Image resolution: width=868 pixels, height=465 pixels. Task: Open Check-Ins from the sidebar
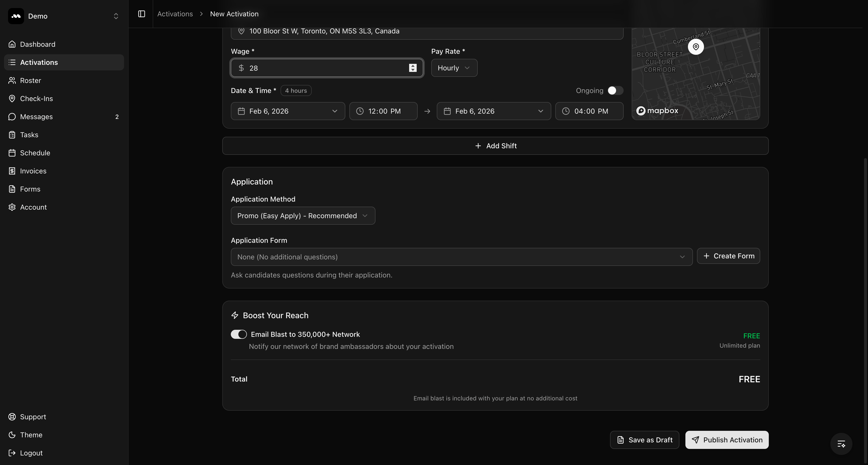tap(36, 99)
